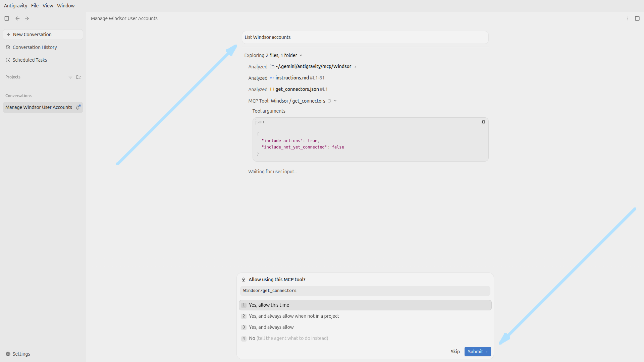Select option 3 Yes, and always allow

(365, 327)
